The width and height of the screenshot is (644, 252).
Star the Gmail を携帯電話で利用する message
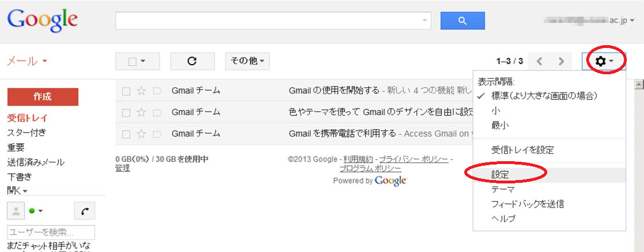tap(141, 134)
